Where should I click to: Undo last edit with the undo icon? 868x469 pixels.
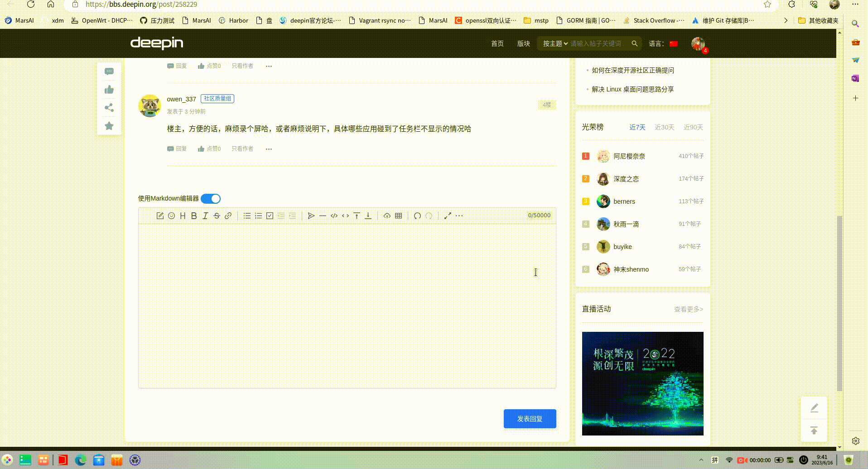(x=417, y=216)
